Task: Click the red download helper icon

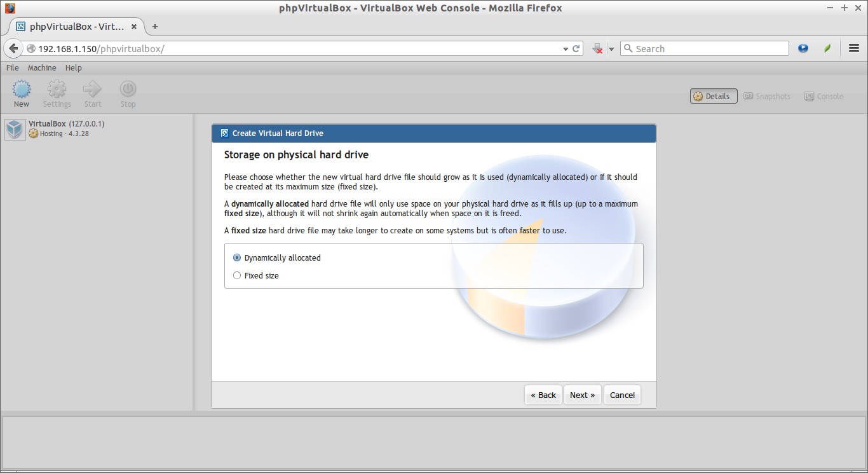Action: (597, 48)
